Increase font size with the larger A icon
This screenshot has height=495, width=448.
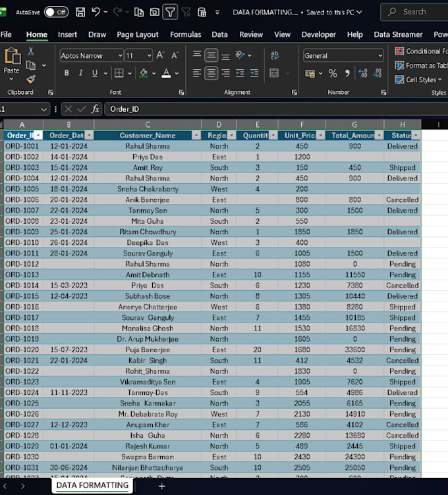[x=160, y=55]
